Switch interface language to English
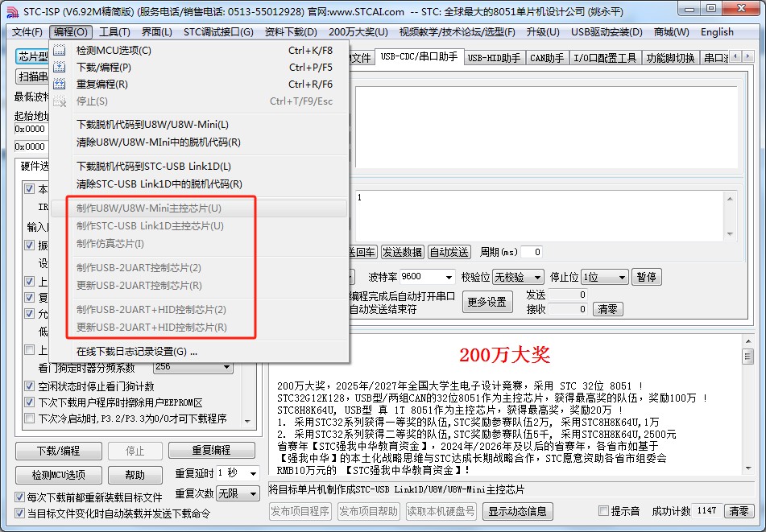Image resolution: width=766 pixels, height=532 pixels. pyautogui.click(x=717, y=32)
